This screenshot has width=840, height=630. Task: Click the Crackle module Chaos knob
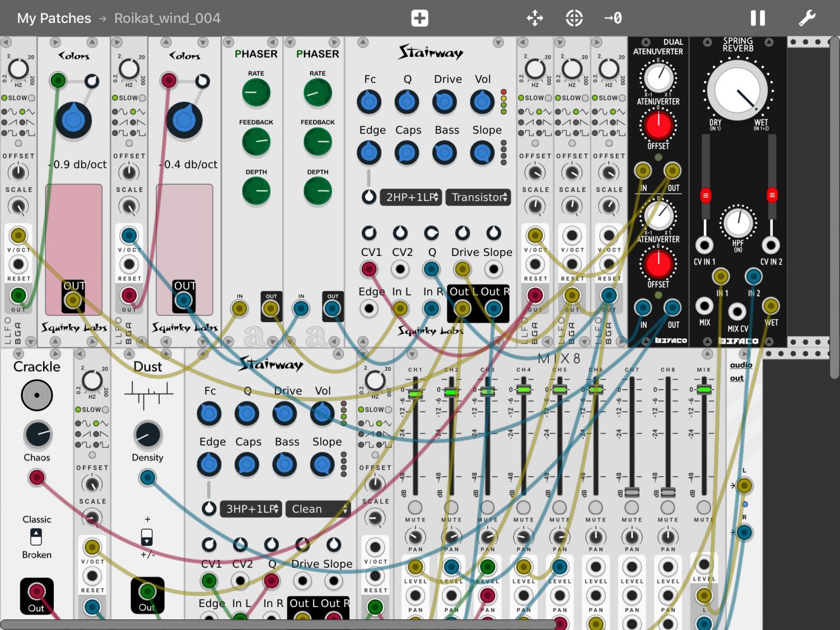38,435
